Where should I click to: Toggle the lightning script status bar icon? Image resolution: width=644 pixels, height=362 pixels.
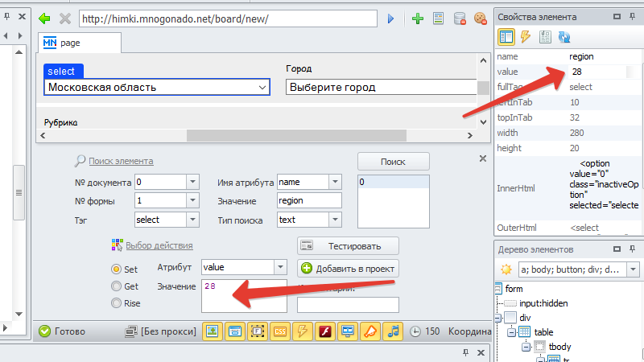tap(303, 331)
